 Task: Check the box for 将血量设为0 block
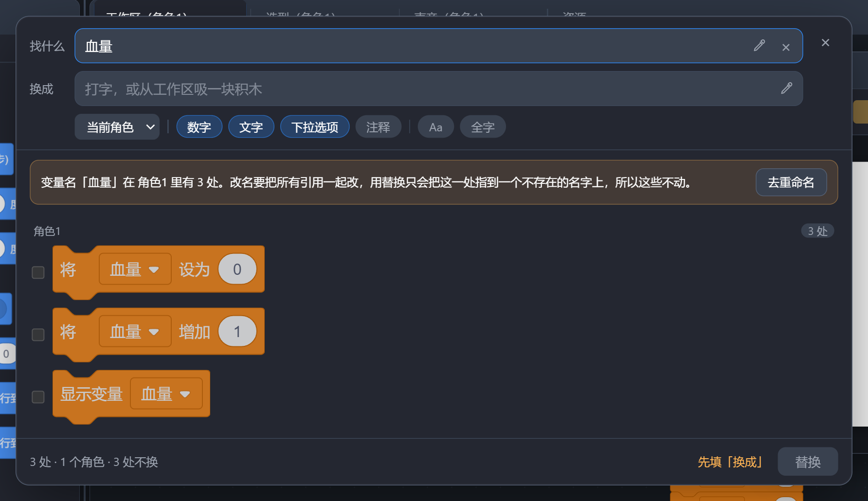pos(38,272)
